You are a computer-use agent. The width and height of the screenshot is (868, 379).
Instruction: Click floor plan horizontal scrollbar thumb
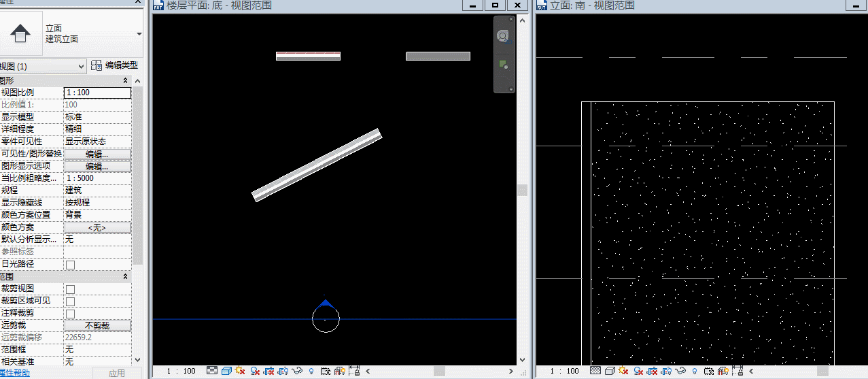coord(440,371)
